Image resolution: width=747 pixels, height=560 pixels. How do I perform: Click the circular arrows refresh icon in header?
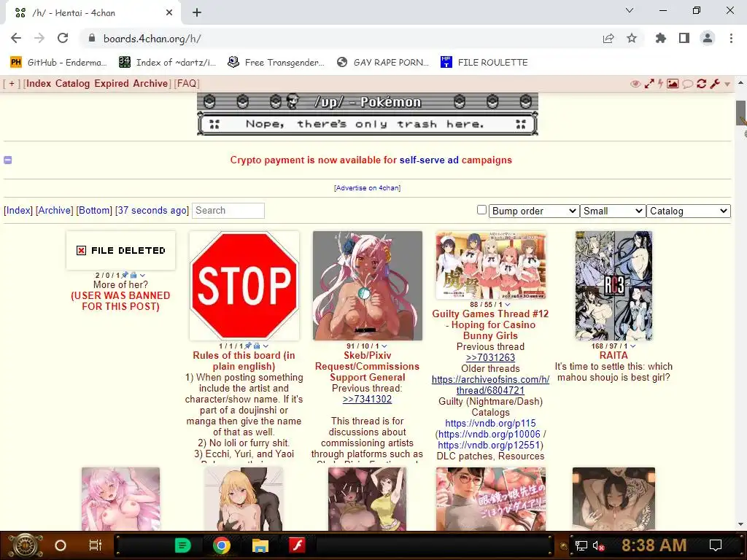point(701,84)
